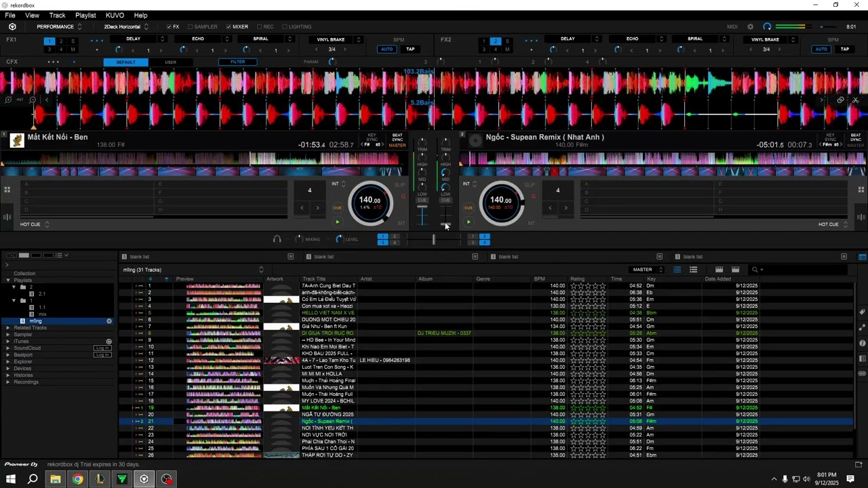Switch browser to artwork list view icon
Image resolution: width=868 pixels, height=488 pixels.
click(693, 270)
